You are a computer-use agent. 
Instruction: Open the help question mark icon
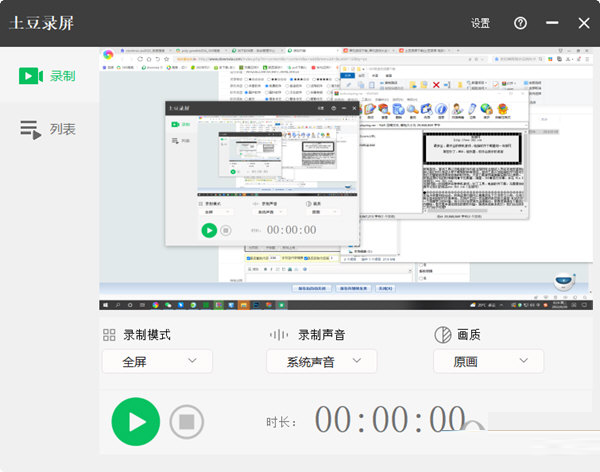[520, 23]
